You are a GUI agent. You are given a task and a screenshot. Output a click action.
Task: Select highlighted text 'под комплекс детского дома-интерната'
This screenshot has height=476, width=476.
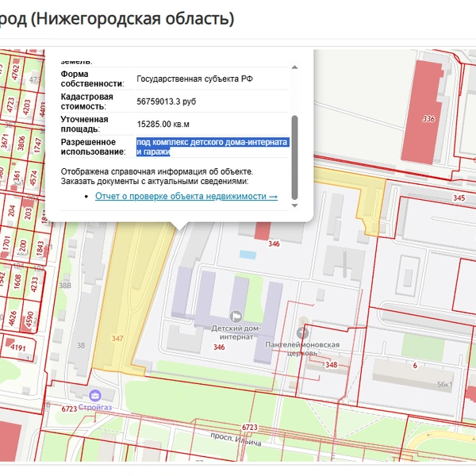pyautogui.click(x=212, y=142)
